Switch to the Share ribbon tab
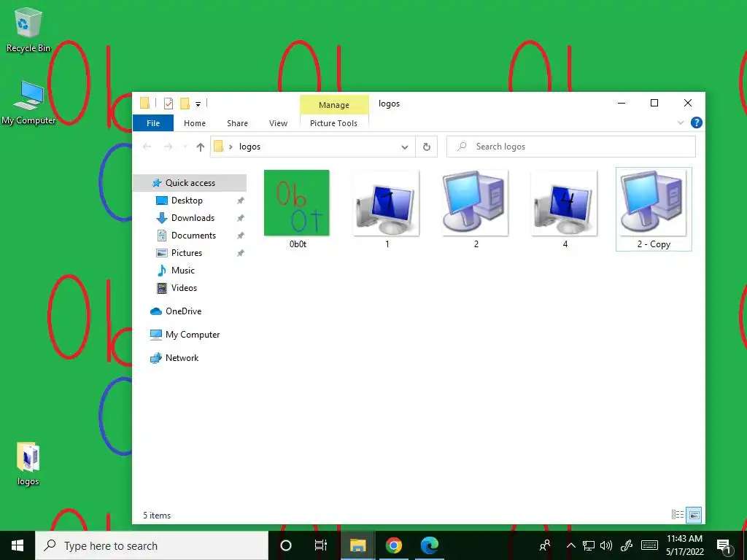 click(237, 123)
